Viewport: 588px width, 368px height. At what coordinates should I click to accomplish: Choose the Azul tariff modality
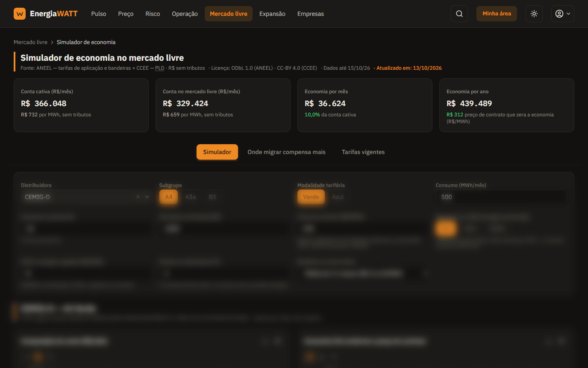[x=338, y=197]
